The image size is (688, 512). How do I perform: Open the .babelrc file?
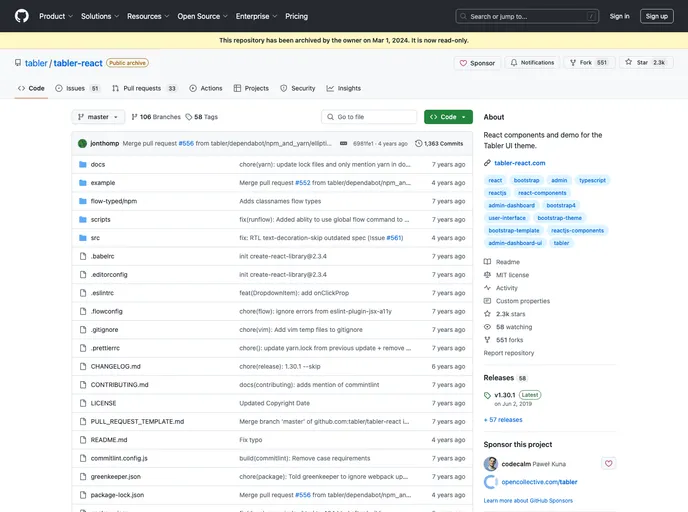102,256
